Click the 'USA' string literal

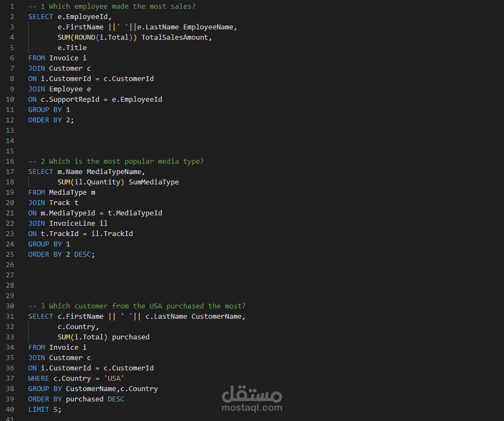(114, 379)
